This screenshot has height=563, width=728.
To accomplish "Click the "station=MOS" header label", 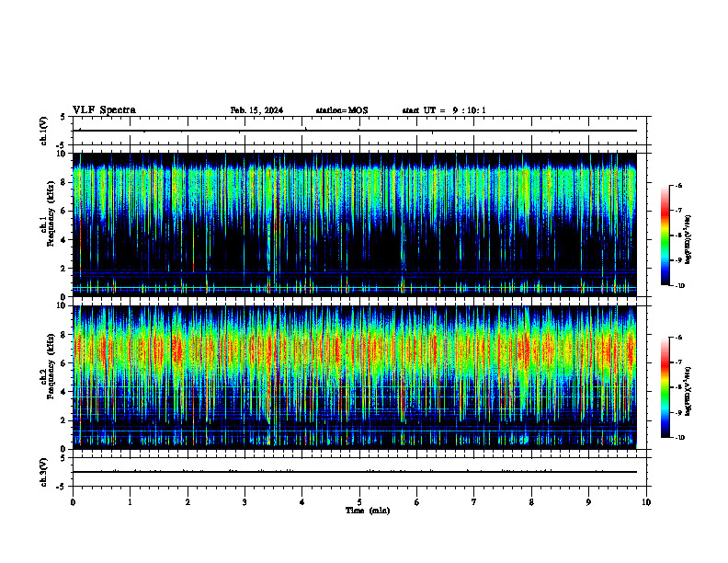I will coord(342,110).
